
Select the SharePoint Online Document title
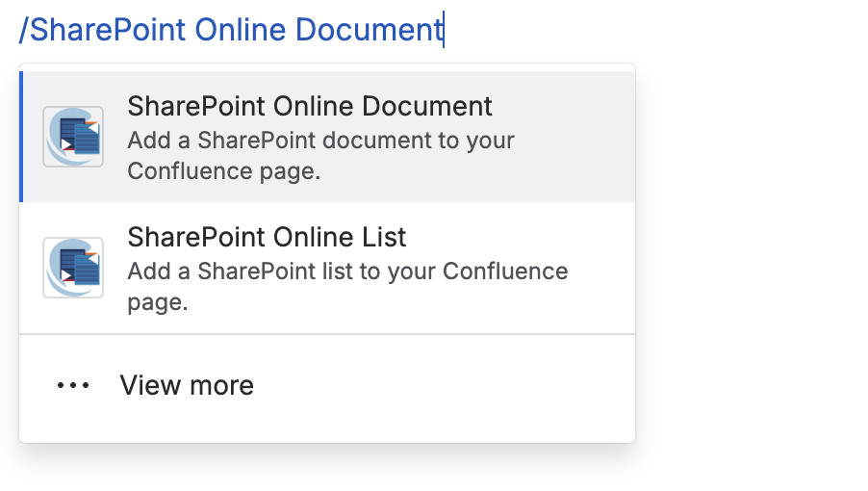pos(310,106)
